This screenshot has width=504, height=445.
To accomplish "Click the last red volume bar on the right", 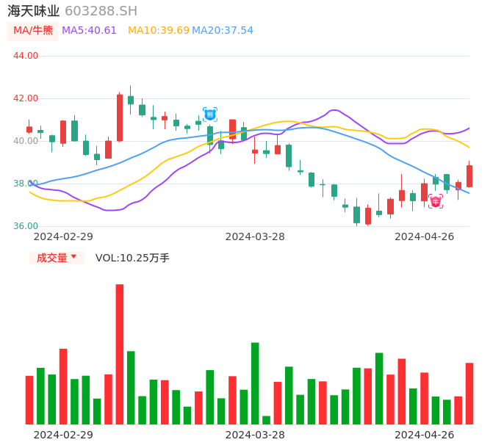I will tap(469, 393).
